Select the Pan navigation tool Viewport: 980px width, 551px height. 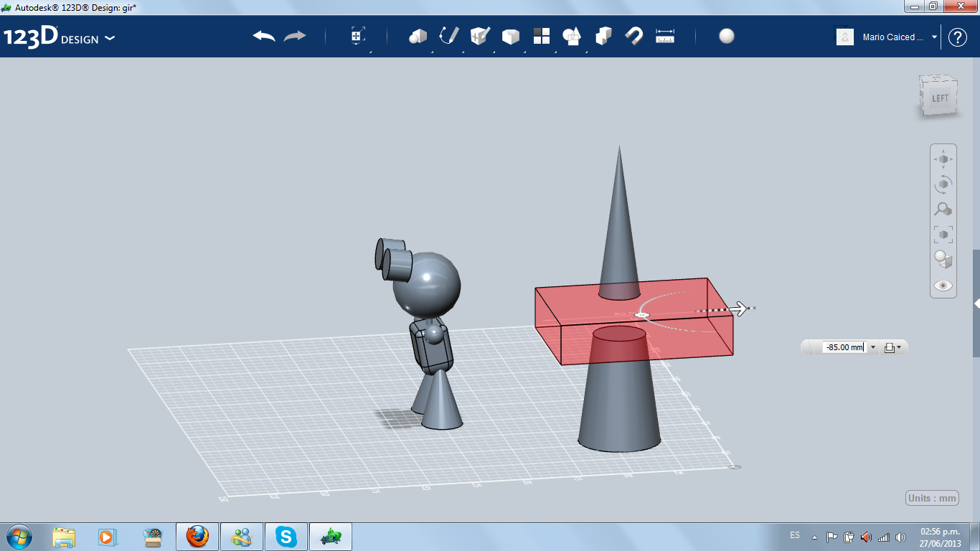pos(943,159)
